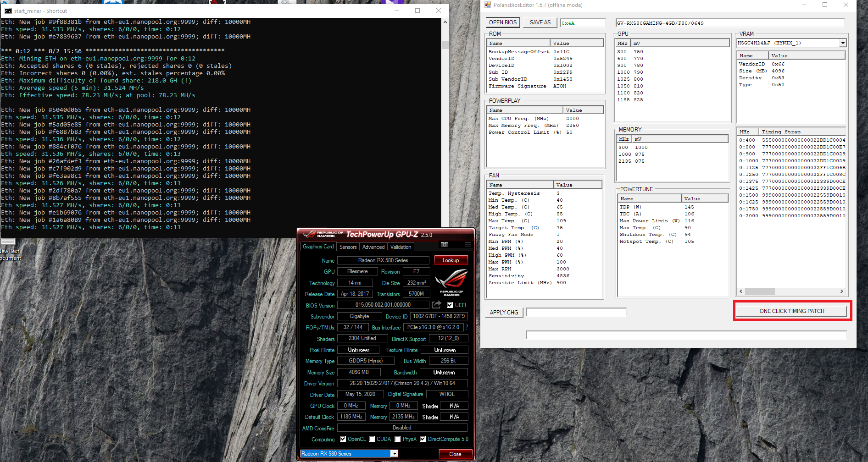Select the Hotspot Temp. (C) row
The image size is (868, 462).
[x=673, y=242]
